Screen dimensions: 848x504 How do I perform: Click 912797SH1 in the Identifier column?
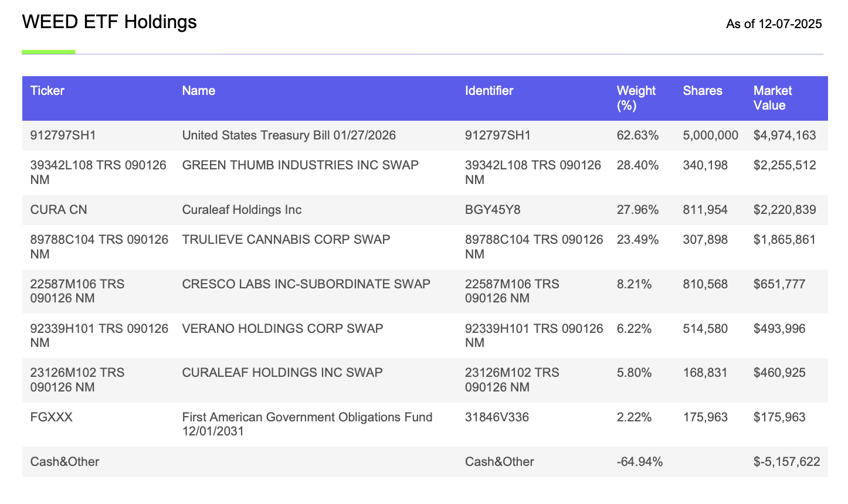pos(497,135)
